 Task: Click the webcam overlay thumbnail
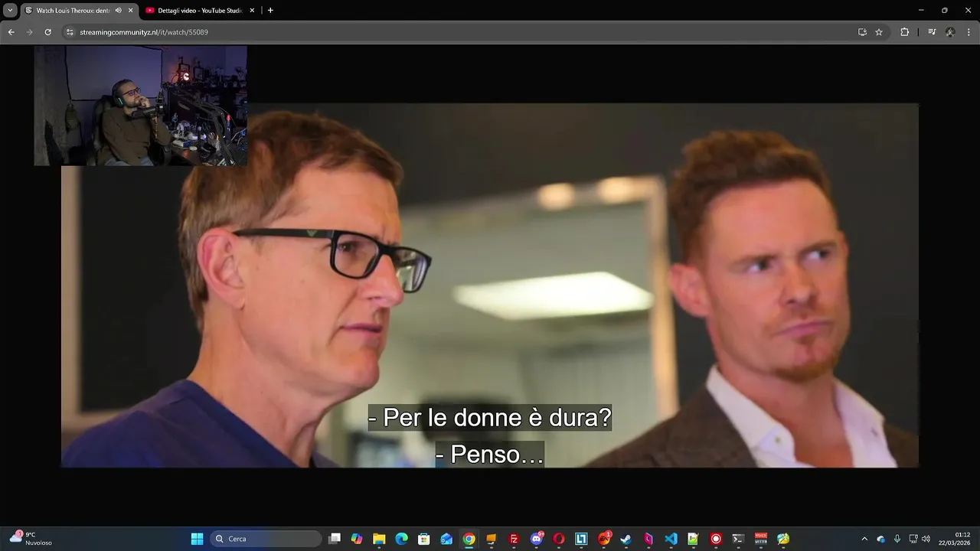(x=140, y=106)
